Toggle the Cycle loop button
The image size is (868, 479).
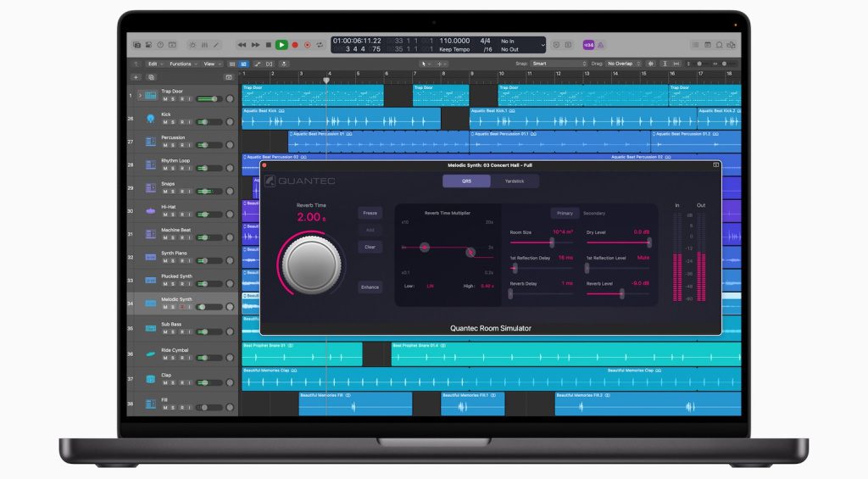pos(320,45)
